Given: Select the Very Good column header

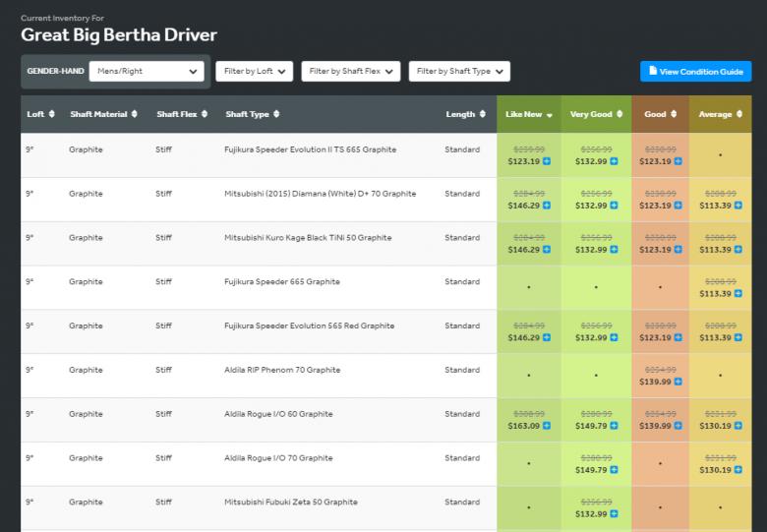Looking at the screenshot, I should coord(596,114).
